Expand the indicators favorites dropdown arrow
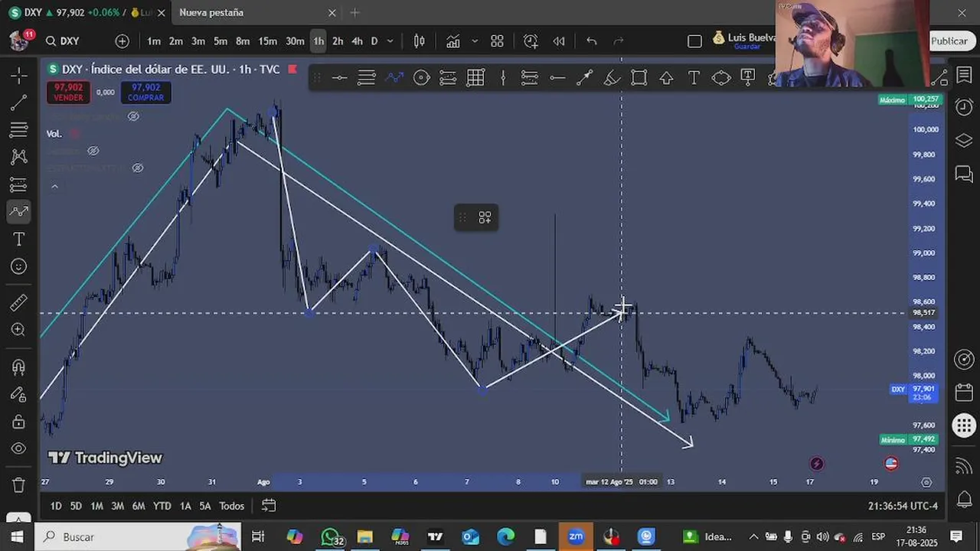Image resolution: width=980 pixels, height=551 pixels. tap(475, 41)
